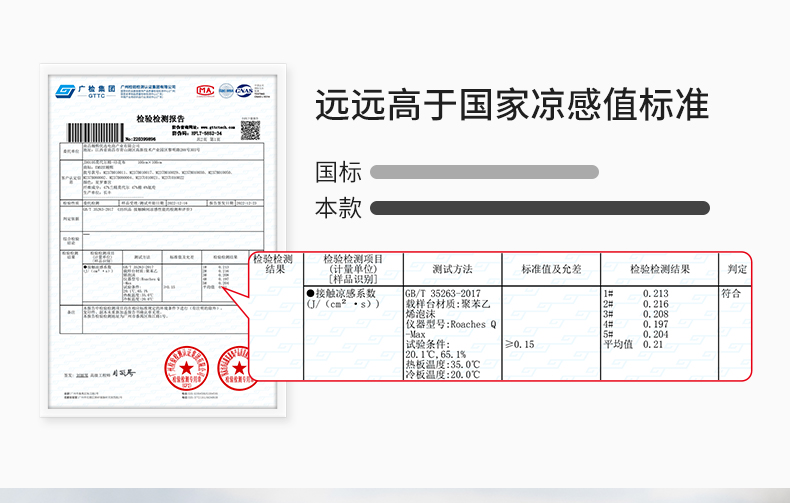Click the left red star seal stamp
790x503 pixels.
click(185, 367)
